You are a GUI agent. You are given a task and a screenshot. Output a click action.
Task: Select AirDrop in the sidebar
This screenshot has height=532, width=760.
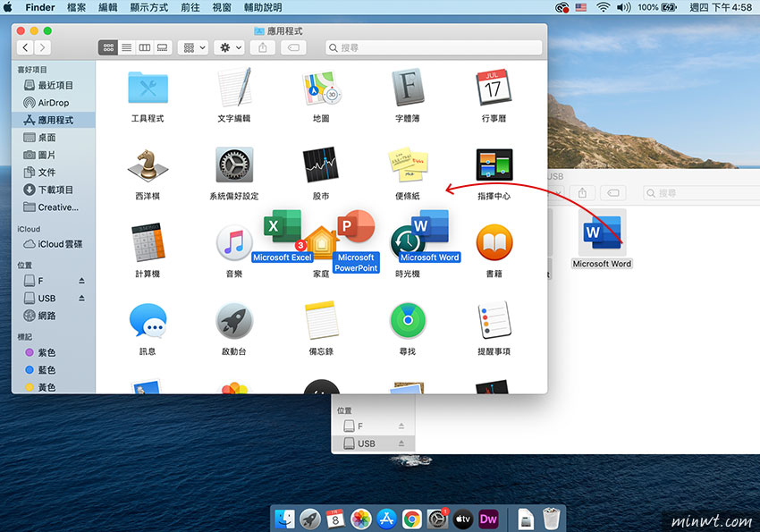point(54,103)
